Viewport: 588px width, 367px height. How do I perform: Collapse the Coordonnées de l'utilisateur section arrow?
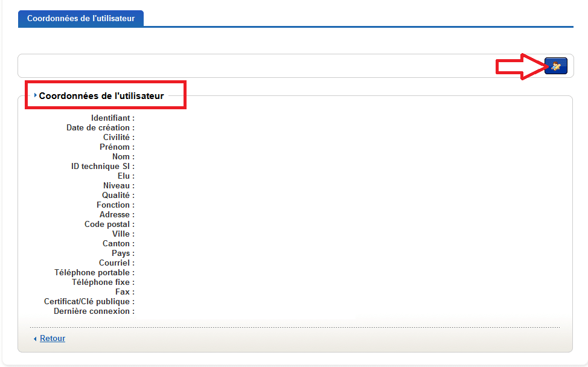point(35,95)
